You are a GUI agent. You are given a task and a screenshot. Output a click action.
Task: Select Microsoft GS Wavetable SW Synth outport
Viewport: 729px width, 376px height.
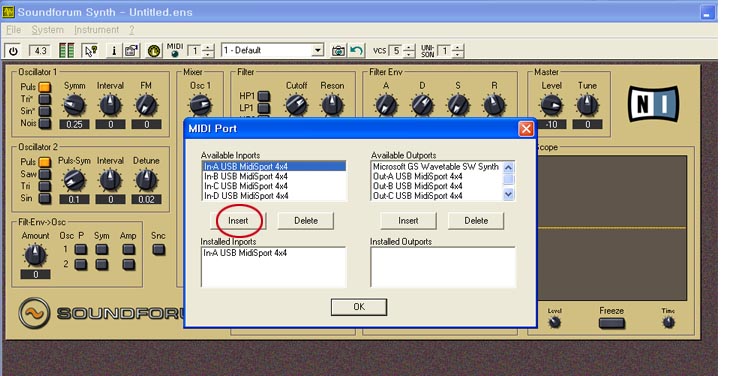[x=437, y=166]
